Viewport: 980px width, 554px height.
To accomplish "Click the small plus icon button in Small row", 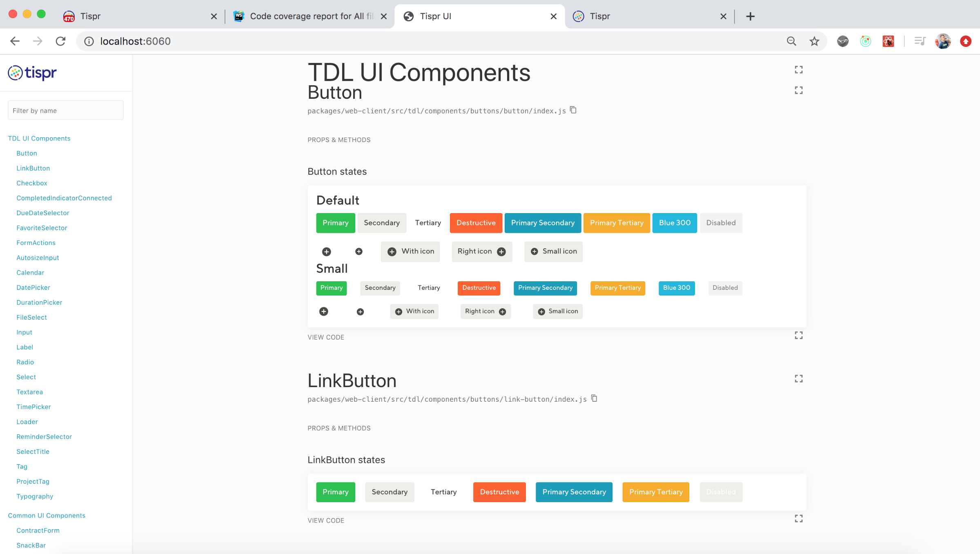I will pos(360,312).
